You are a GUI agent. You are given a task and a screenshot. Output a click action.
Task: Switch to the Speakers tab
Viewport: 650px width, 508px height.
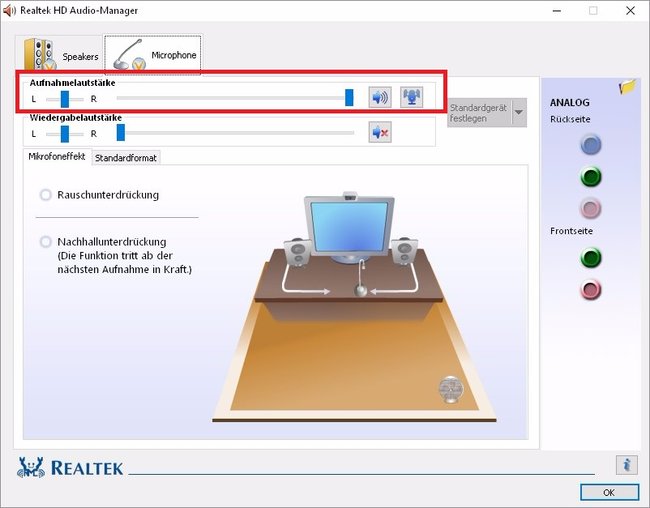point(61,54)
